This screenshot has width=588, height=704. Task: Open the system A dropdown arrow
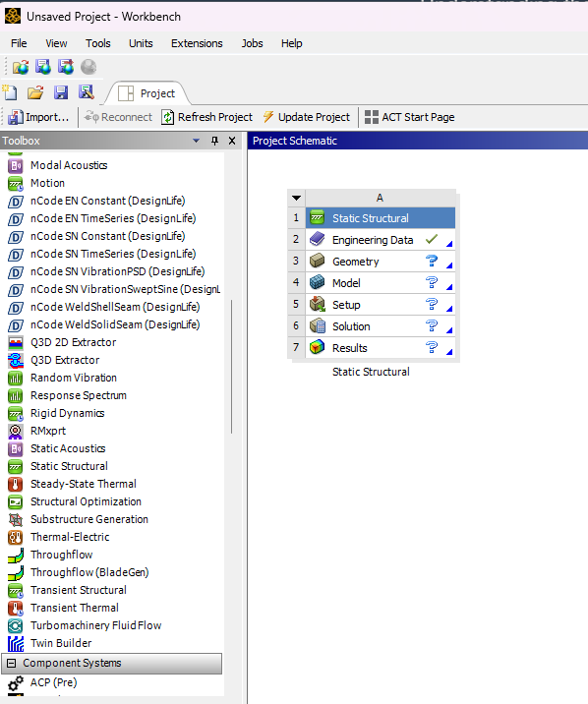(296, 198)
